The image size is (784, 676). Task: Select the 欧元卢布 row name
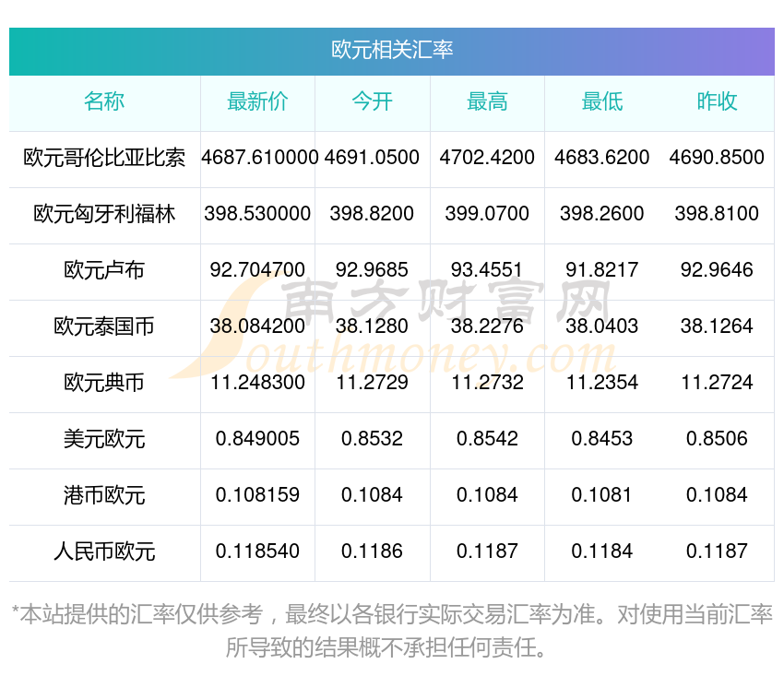(104, 270)
